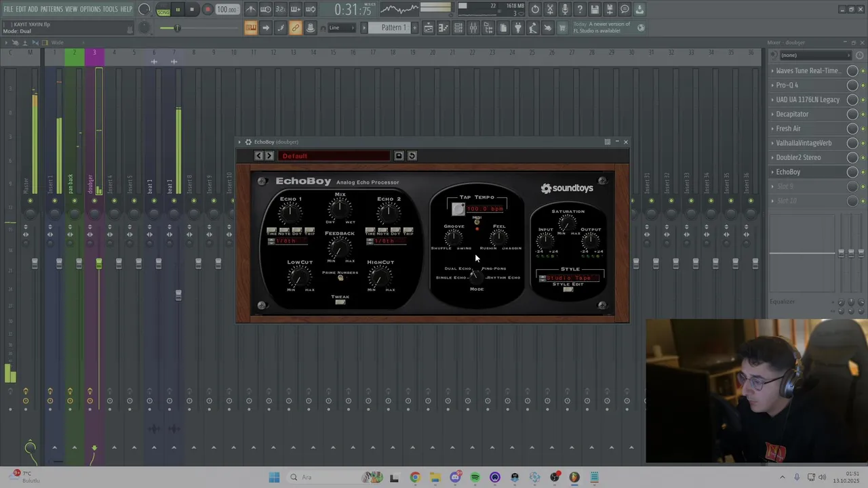Click the Mix dry/wet knob

(x=340, y=209)
